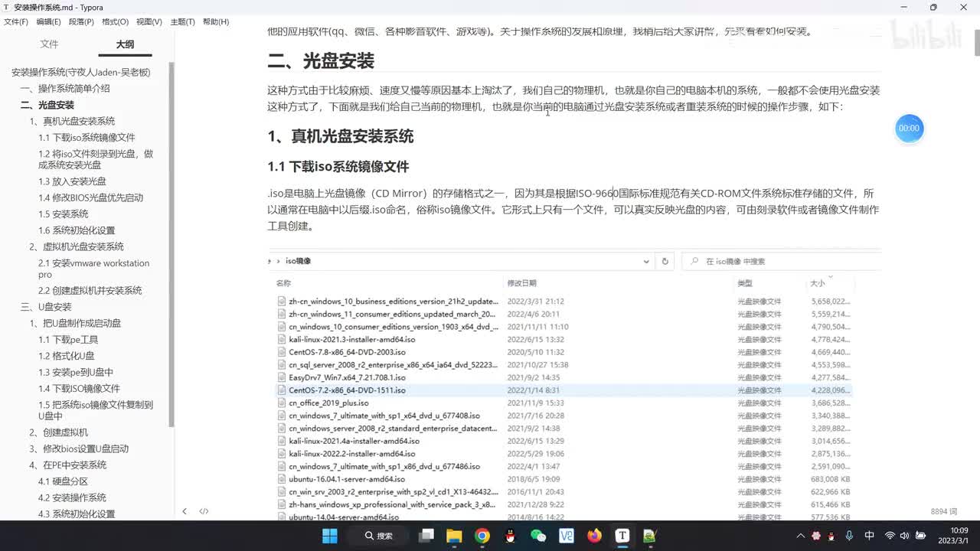This screenshot has width=980, height=551.
Task: Jump to 一、操作系统简单介绍 outline entry
Action: coord(65,88)
